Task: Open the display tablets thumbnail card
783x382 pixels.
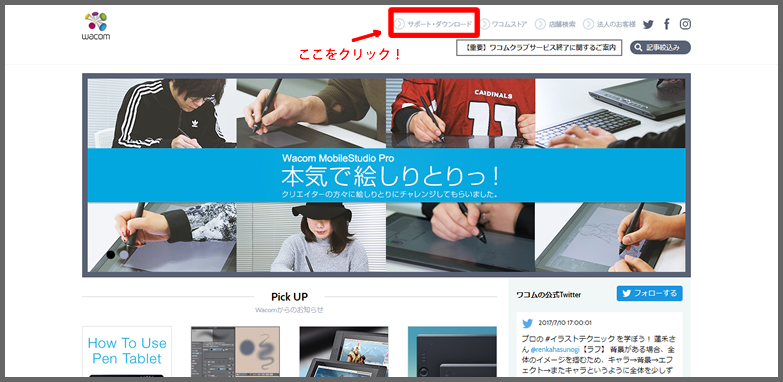Action: [344, 351]
